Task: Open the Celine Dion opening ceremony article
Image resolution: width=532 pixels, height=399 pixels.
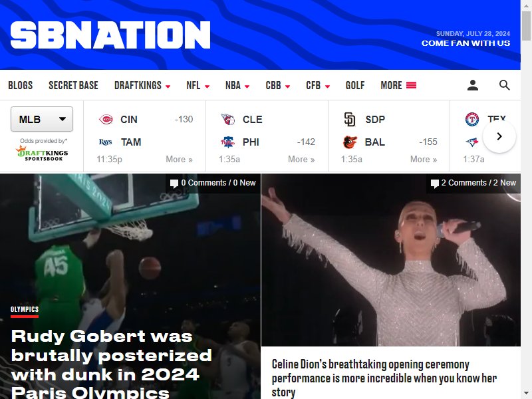Action: click(384, 378)
